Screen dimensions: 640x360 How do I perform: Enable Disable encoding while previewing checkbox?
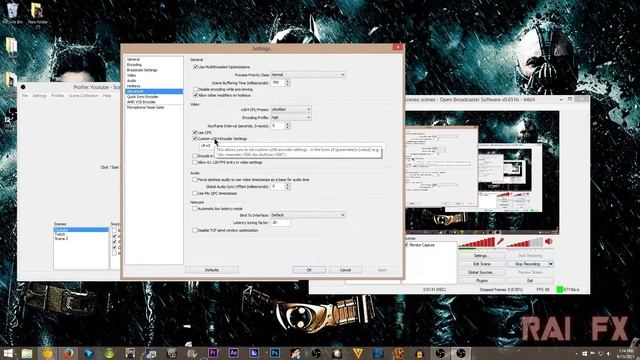click(195, 89)
